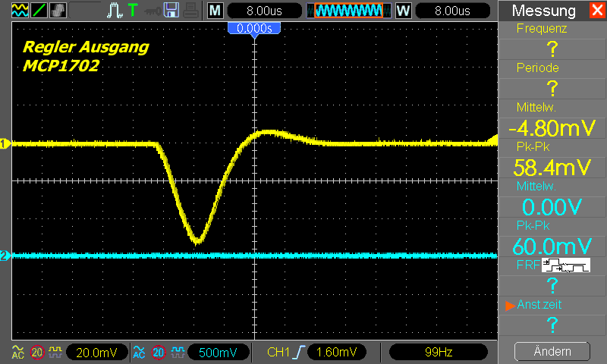Click the green T trigger status icon
607x364 pixels.
coord(133,11)
